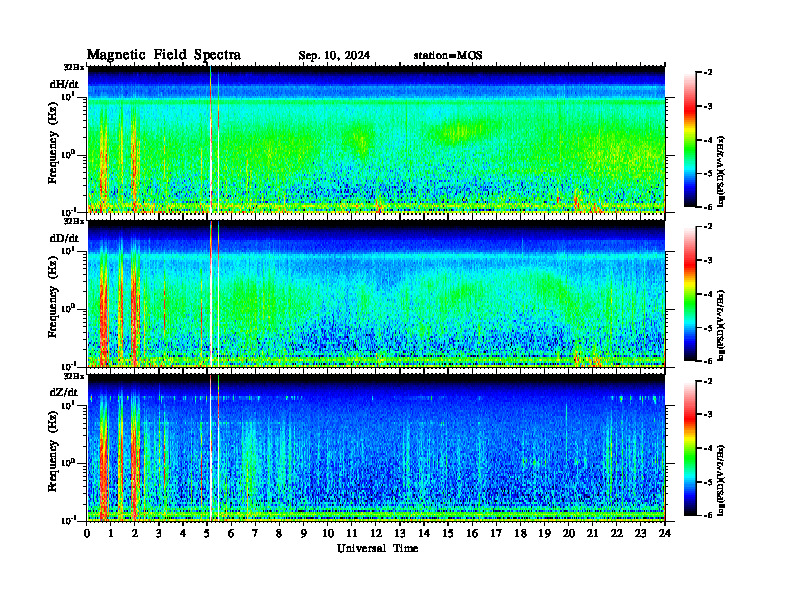Click the "24" hour tick label

point(665,533)
